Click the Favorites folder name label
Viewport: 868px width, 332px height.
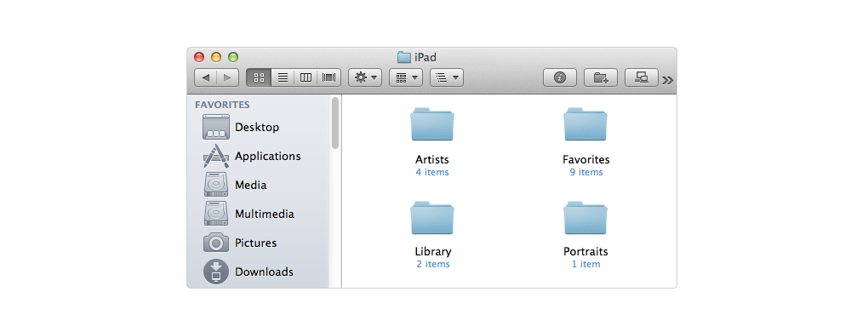(x=586, y=159)
